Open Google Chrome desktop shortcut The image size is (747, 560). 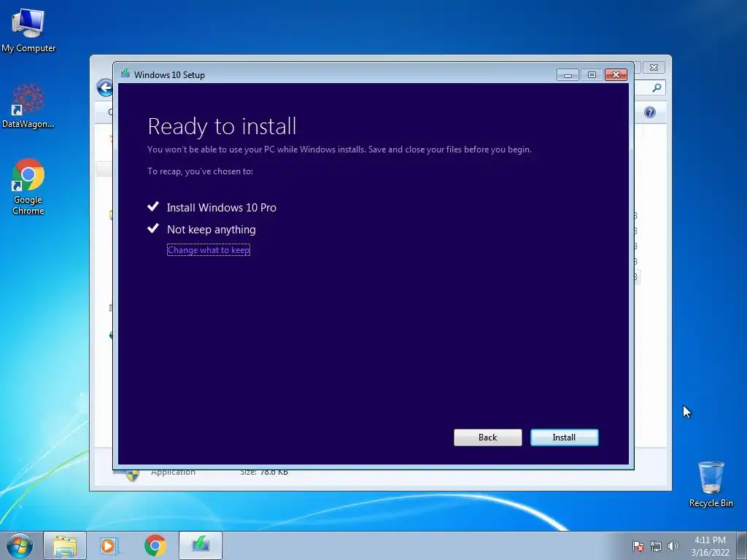pos(28,187)
